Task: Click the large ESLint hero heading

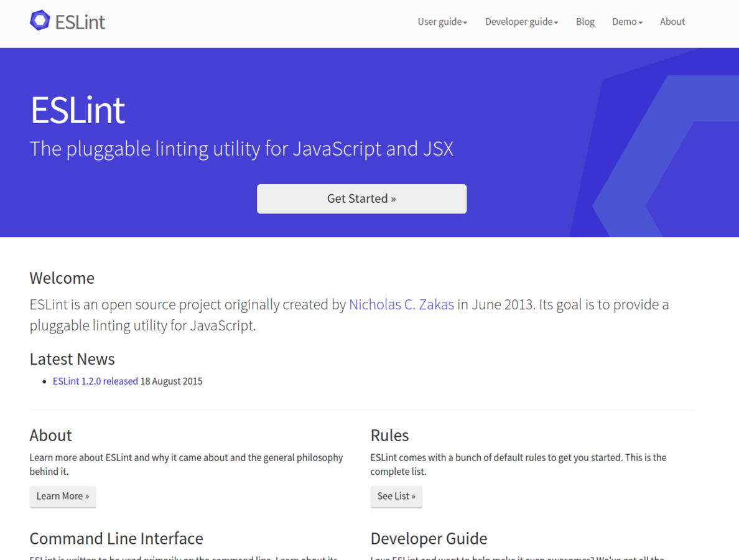Action: [78, 110]
